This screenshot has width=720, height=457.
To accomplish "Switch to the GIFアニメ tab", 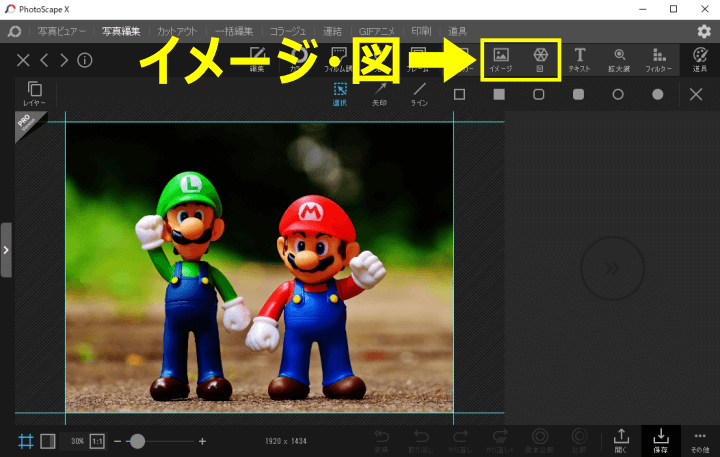I will [x=377, y=31].
